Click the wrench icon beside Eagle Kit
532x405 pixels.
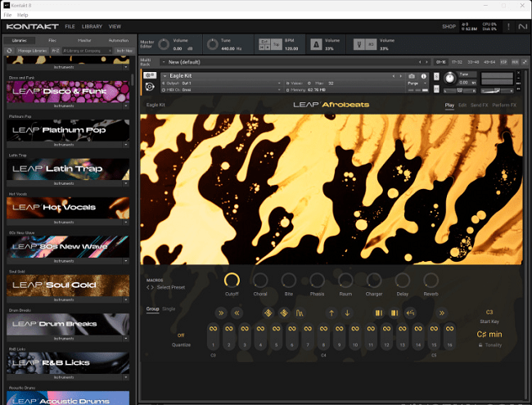tap(151, 76)
